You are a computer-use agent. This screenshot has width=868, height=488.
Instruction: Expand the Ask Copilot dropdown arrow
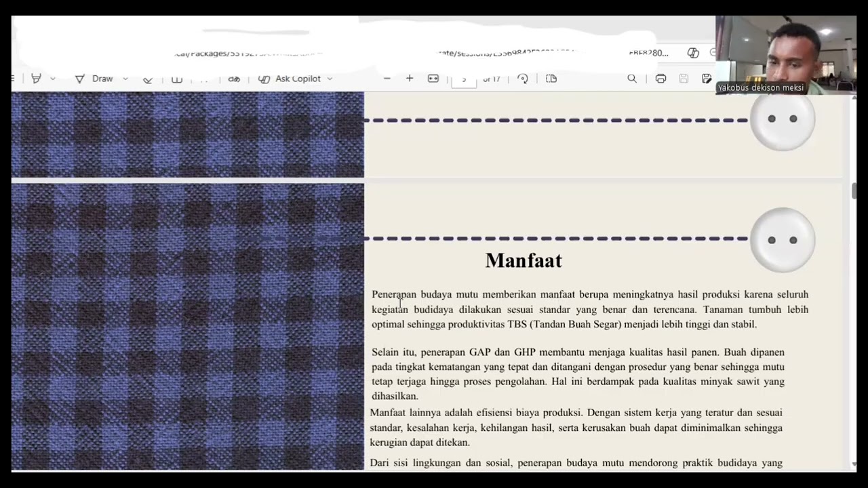click(330, 79)
